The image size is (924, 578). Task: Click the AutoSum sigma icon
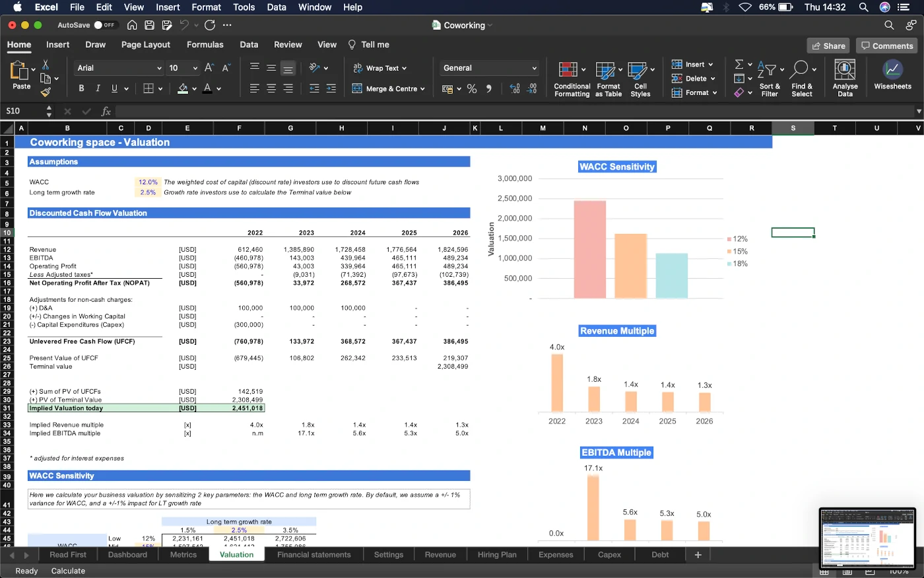click(x=739, y=64)
